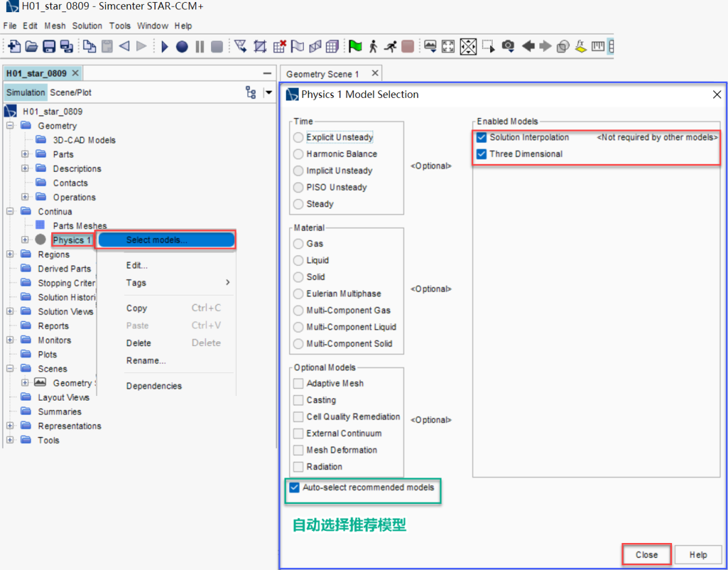Click the Close button in Model Selection
The image size is (728, 570).
pyautogui.click(x=646, y=554)
